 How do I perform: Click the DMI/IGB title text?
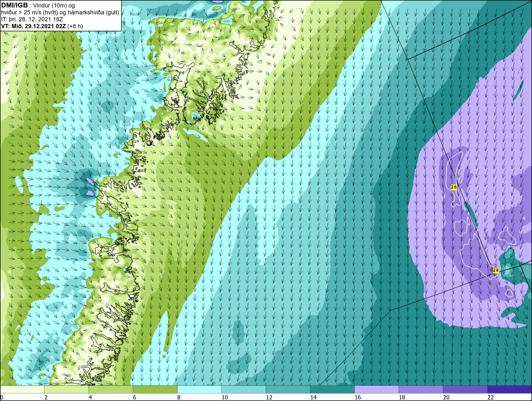(x=14, y=5)
